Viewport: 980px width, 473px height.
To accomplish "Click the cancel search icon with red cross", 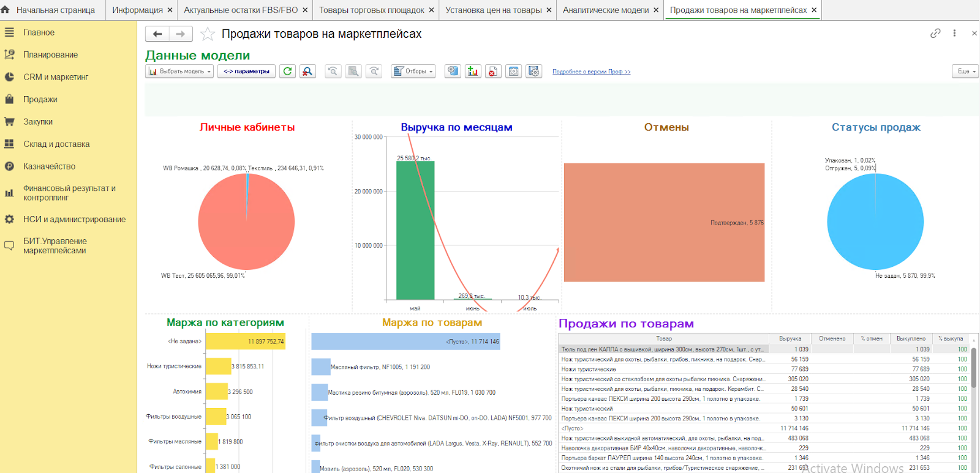I will [307, 72].
